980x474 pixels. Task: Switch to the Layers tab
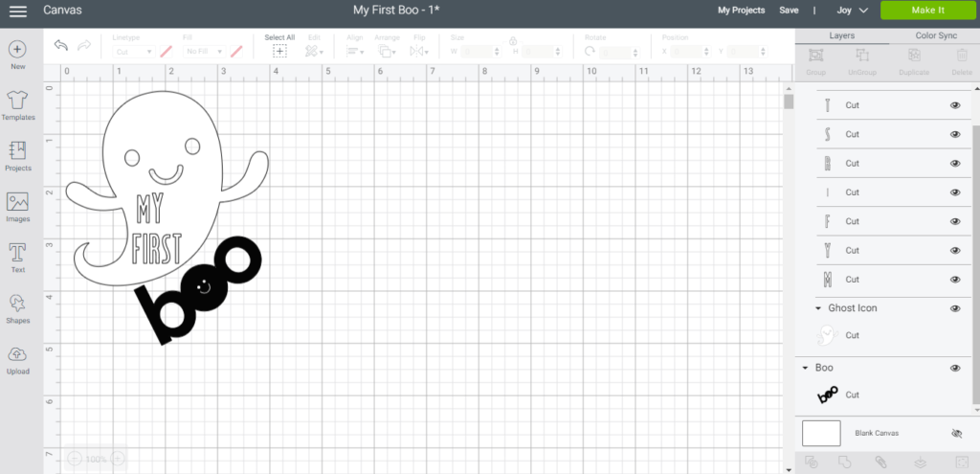coord(842,35)
